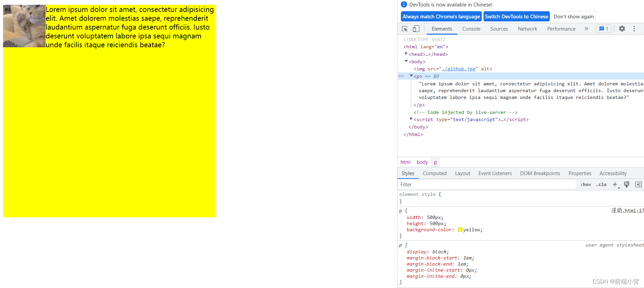644x288 pixels.
Task: Select p in the breadcrumb bar
Action: [436, 162]
